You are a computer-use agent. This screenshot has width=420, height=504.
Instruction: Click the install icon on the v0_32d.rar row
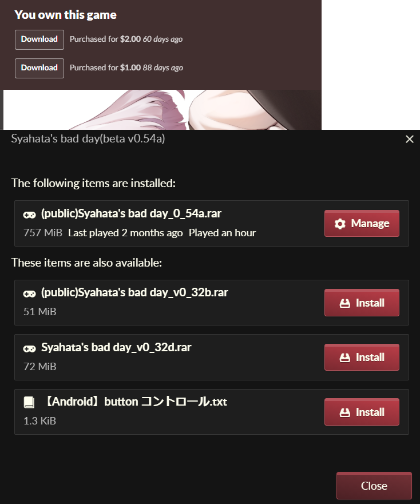click(344, 358)
